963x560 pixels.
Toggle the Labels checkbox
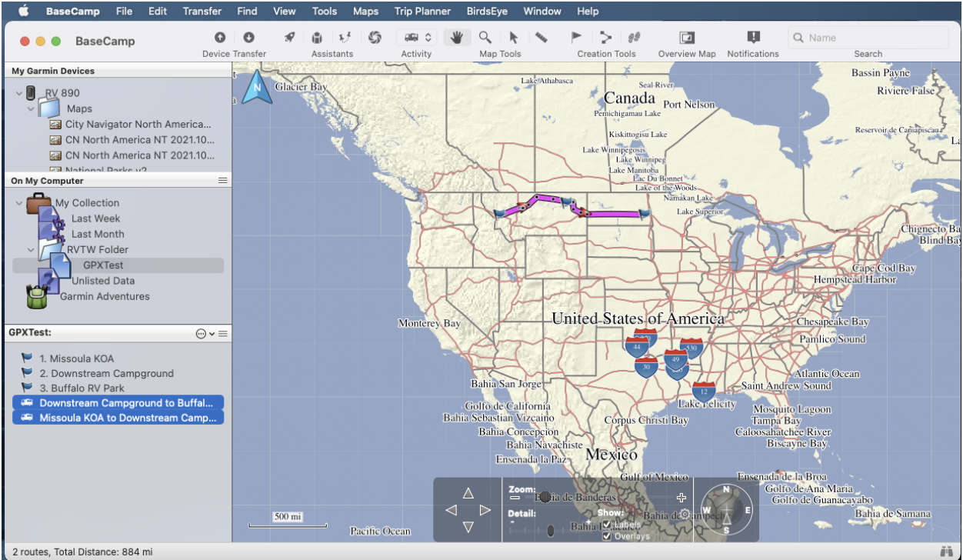(x=607, y=525)
